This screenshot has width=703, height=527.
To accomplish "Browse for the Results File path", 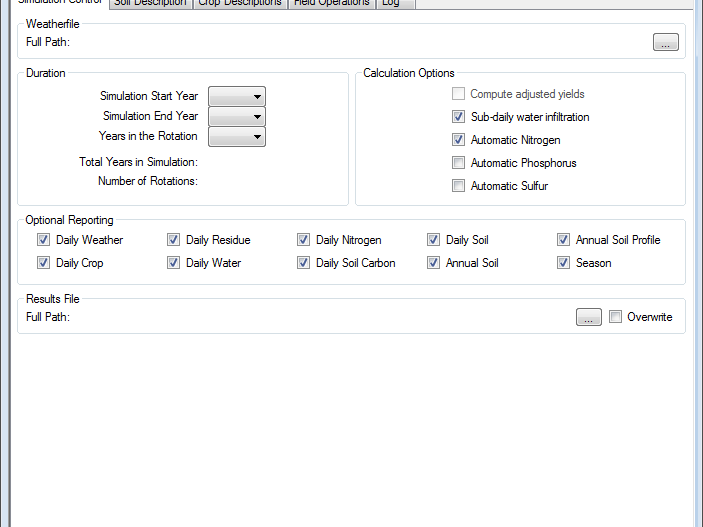I will pyautogui.click(x=589, y=317).
